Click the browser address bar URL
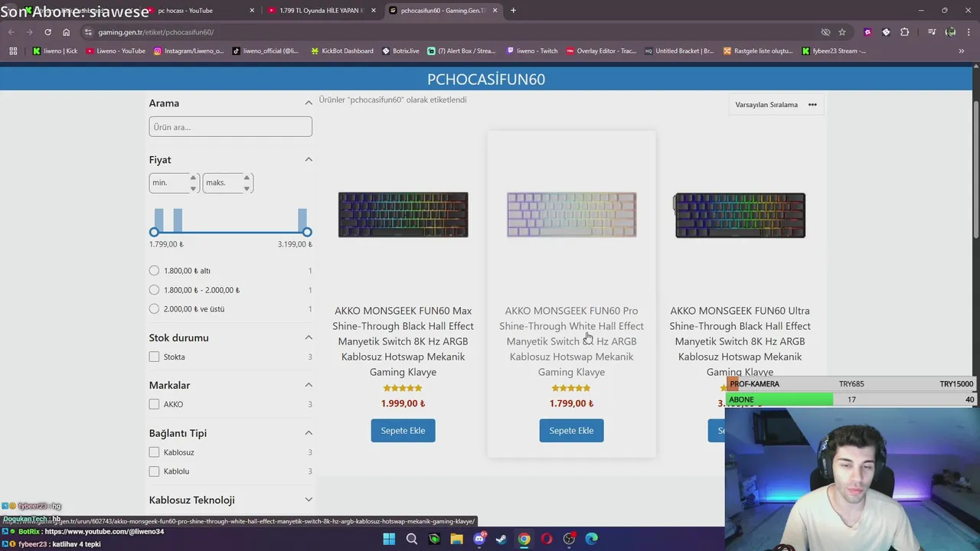Image resolution: width=980 pixels, height=551 pixels. click(156, 32)
